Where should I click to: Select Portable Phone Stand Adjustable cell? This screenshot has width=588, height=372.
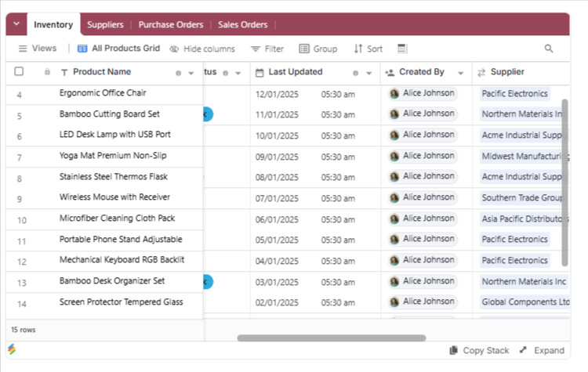[x=121, y=239]
